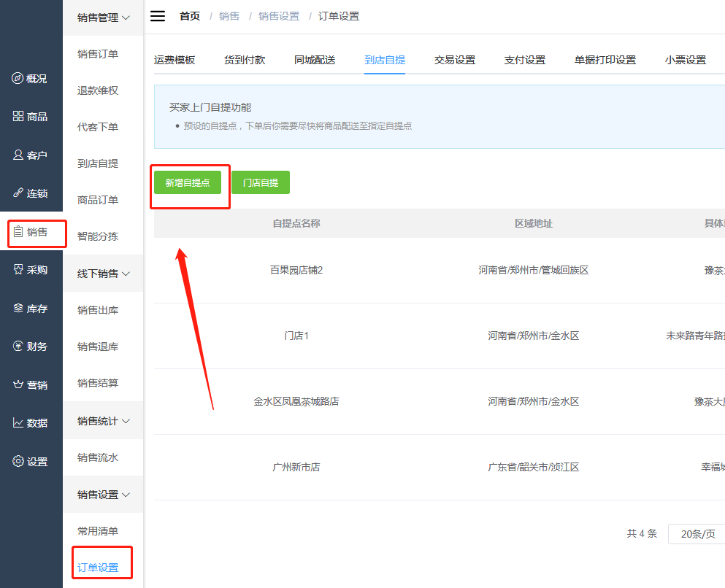This screenshot has width=725, height=588.
Task: Click the 门店自提 button
Action: tap(261, 182)
